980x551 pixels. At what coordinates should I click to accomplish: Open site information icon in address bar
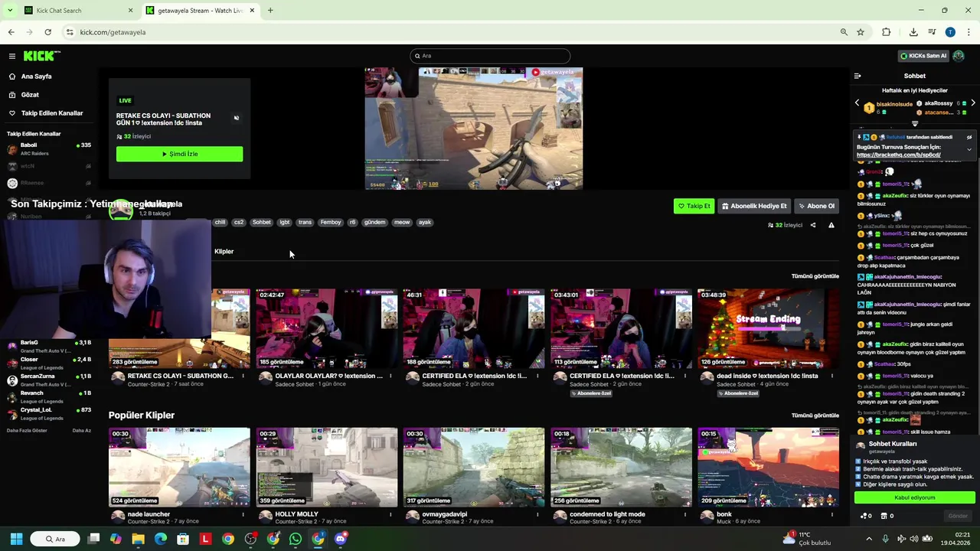(x=70, y=32)
